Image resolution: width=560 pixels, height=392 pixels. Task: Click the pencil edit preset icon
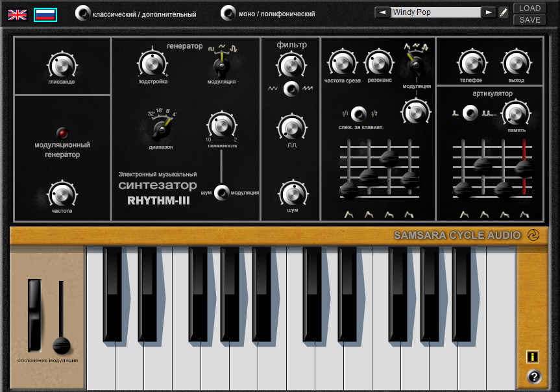coord(503,13)
